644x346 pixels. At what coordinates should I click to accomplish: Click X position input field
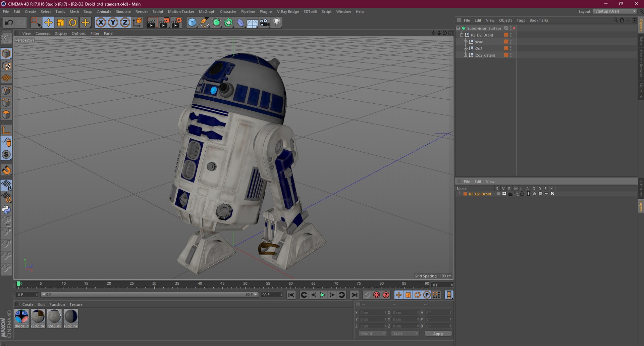point(372,312)
